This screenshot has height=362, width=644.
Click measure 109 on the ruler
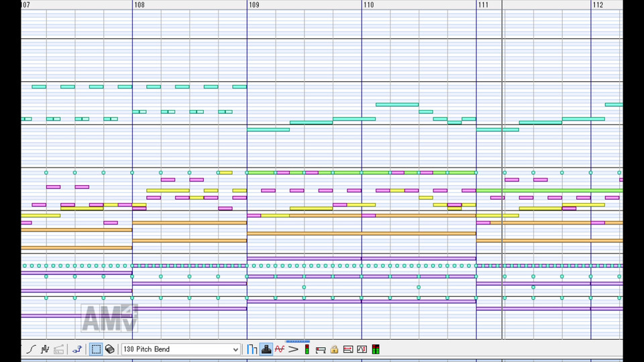pos(254,5)
